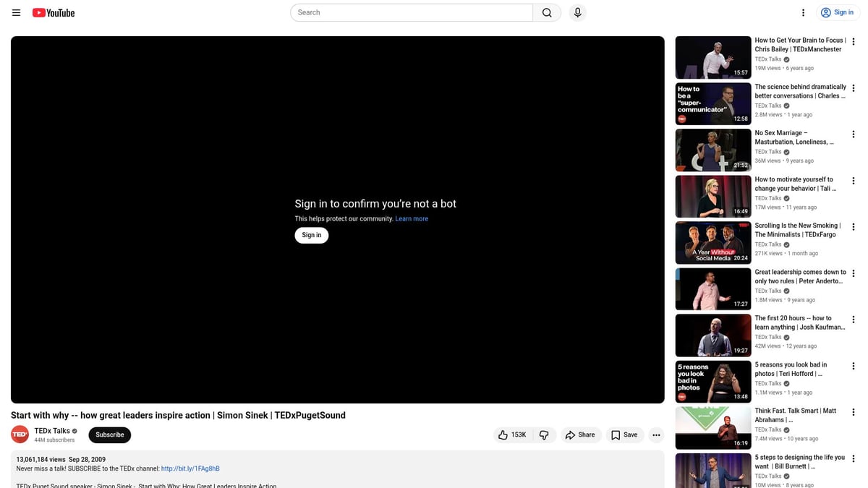Open 'Scrolling Is the New Smoking' thumbnail
This screenshot has width=868, height=488.
712,243
